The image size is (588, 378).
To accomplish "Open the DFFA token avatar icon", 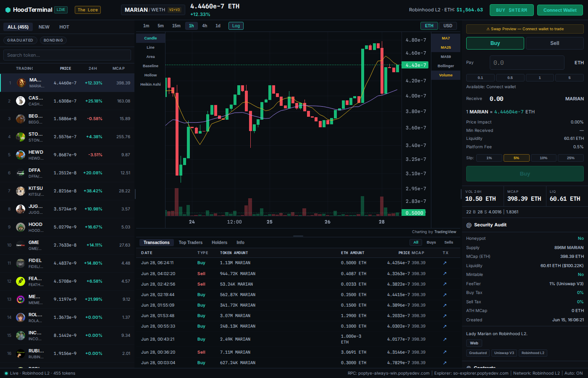I will click(x=21, y=173).
